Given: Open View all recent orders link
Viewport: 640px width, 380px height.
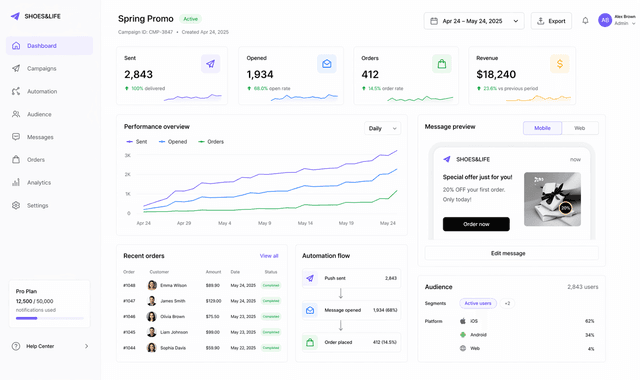Looking at the screenshot, I should pyautogui.click(x=269, y=256).
